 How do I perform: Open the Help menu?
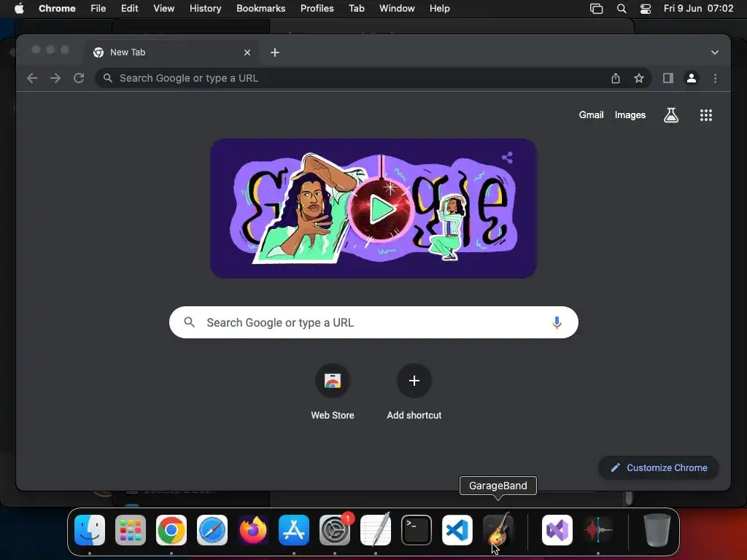pos(439,9)
